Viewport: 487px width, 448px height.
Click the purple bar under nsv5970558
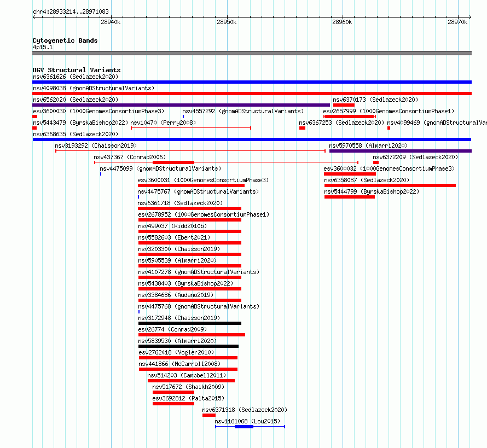[x=401, y=151]
